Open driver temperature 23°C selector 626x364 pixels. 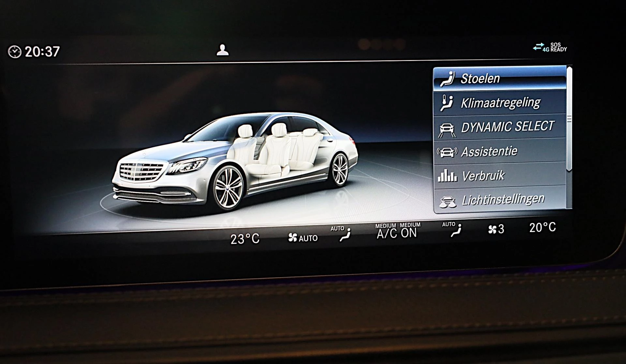coord(245,238)
